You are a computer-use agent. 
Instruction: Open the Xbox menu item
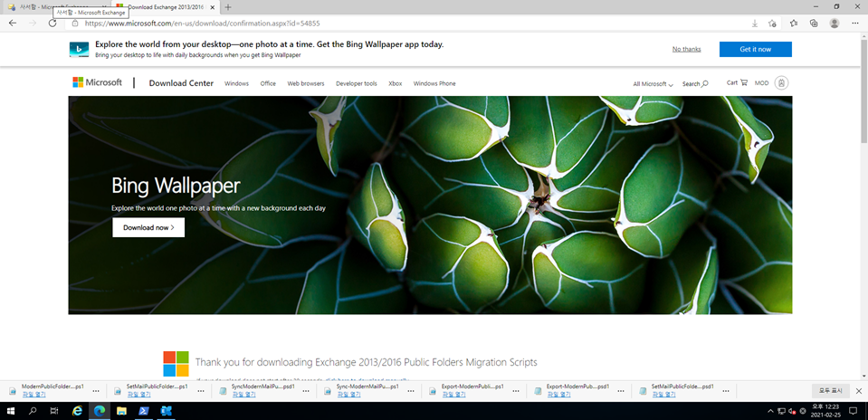[396, 83]
